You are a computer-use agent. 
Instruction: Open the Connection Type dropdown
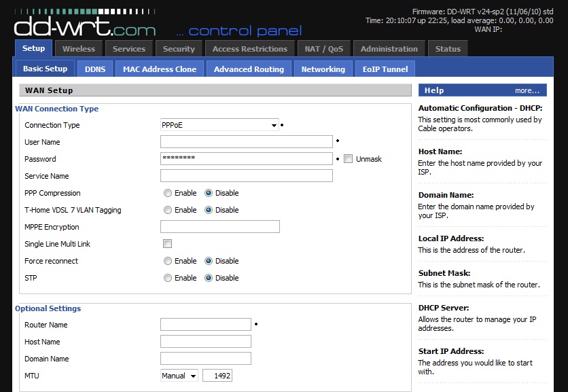(x=219, y=125)
